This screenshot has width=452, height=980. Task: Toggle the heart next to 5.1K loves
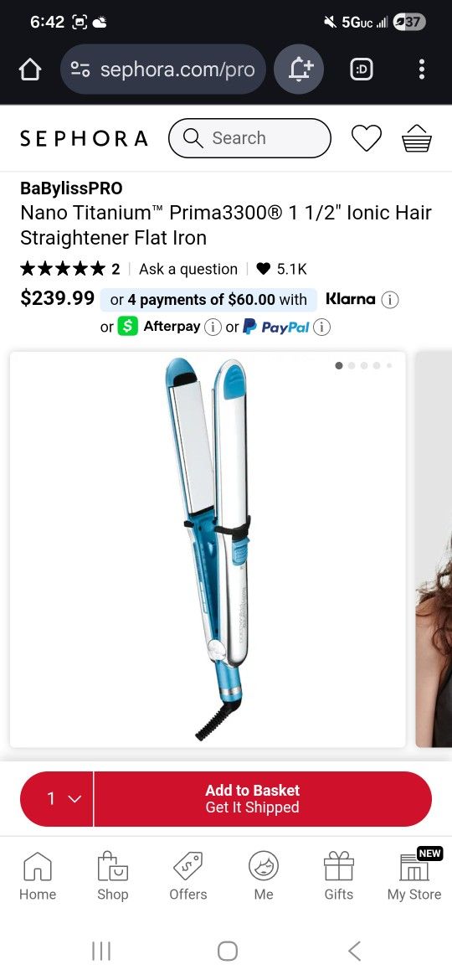[x=264, y=269]
